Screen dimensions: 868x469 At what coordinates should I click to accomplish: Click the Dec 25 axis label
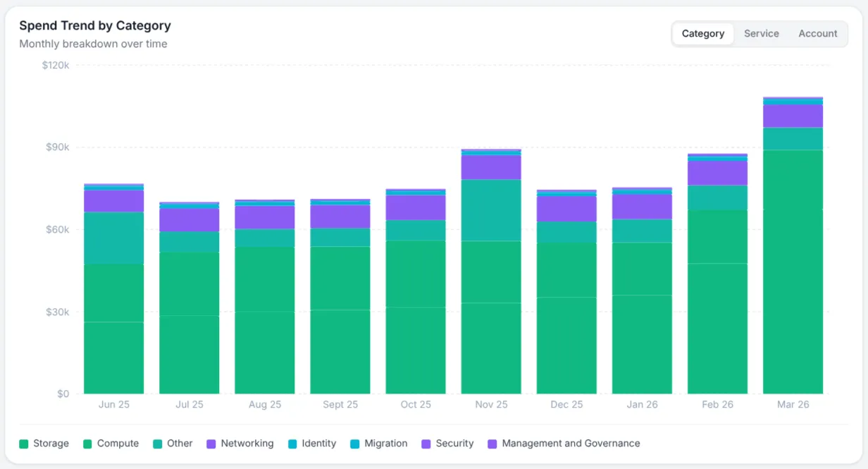[x=566, y=405]
